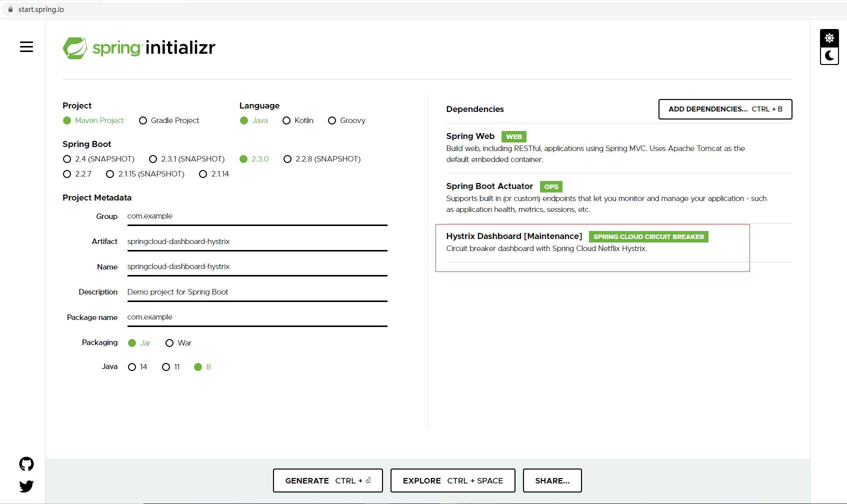
Task: Select Spring Boot 2.2.7
Action: click(77, 174)
